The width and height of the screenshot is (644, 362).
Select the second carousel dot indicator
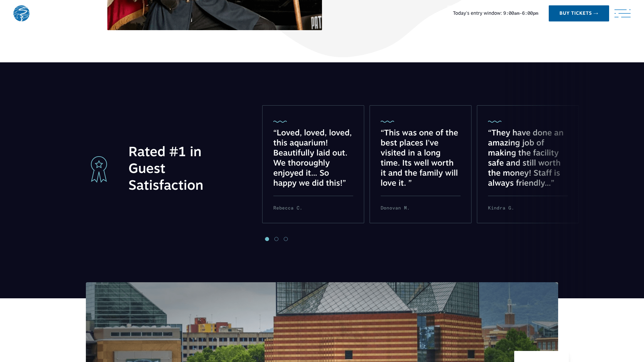tap(276, 239)
